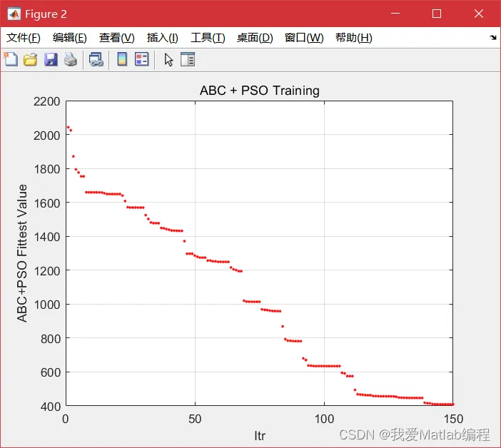Image resolution: width=501 pixels, height=448 pixels.
Task: Open the Property Inspector icon
Action: click(188, 59)
